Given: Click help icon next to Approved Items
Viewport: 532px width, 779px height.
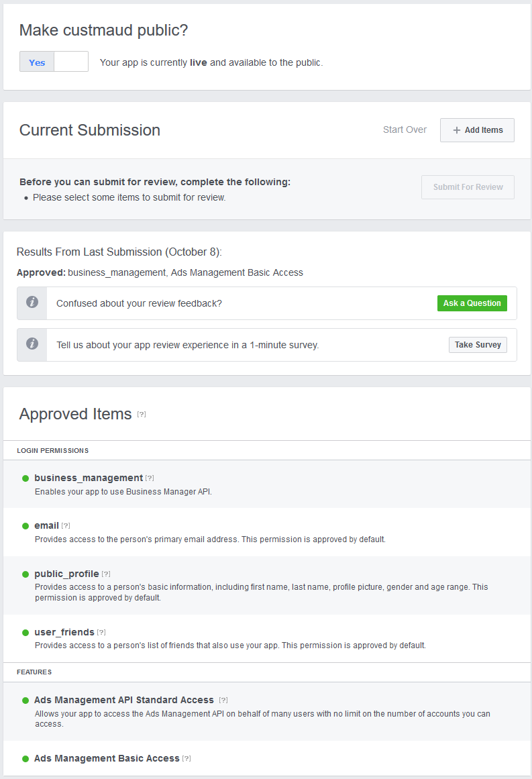Looking at the screenshot, I should pyautogui.click(x=142, y=414).
